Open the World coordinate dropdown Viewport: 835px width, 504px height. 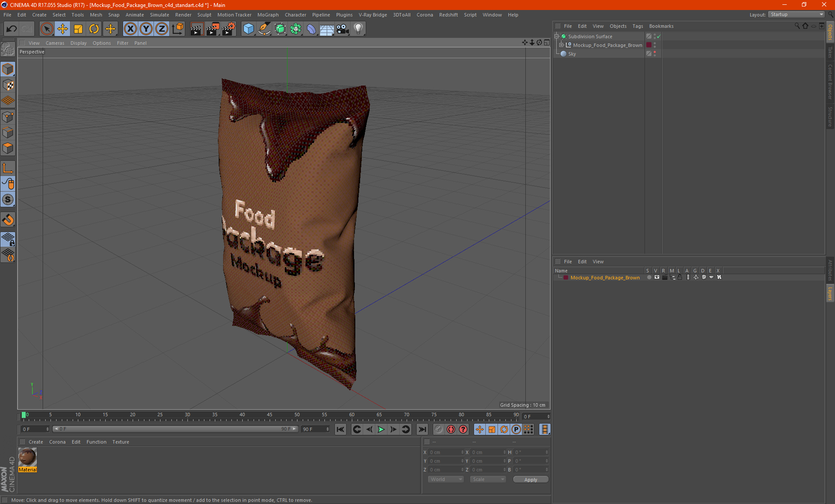(446, 479)
